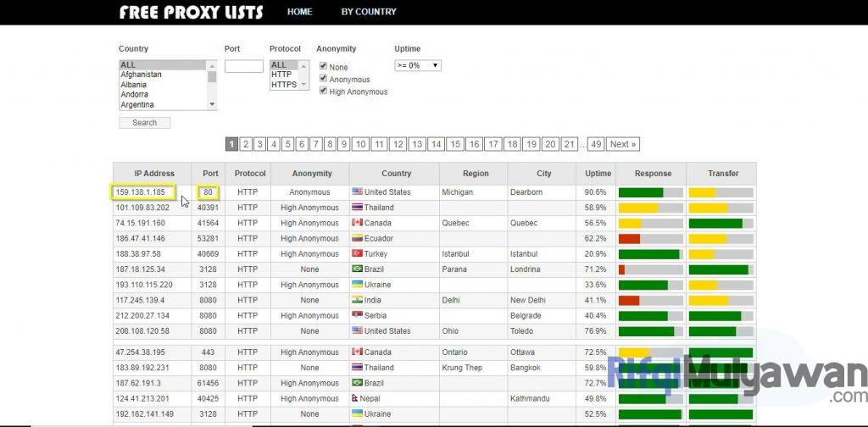
Task: Click the Response bar for 186.47.41.146
Action: (651, 239)
